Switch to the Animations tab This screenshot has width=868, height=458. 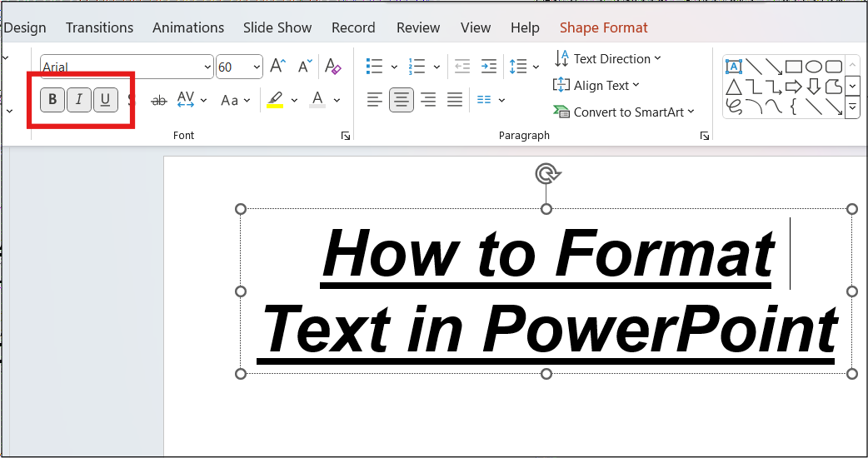pyautogui.click(x=188, y=27)
